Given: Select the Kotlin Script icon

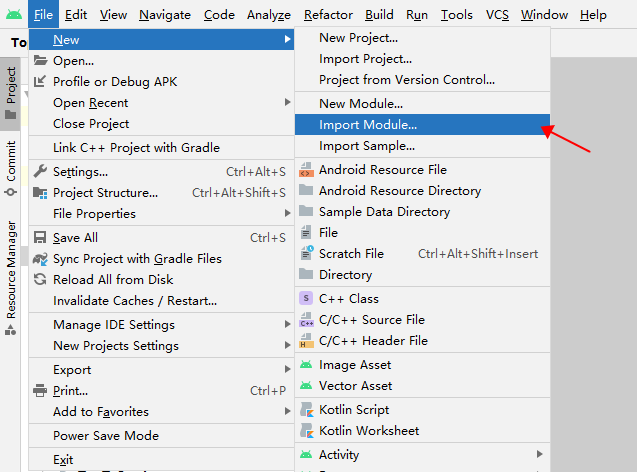Looking at the screenshot, I should click(x=306, y=410).
